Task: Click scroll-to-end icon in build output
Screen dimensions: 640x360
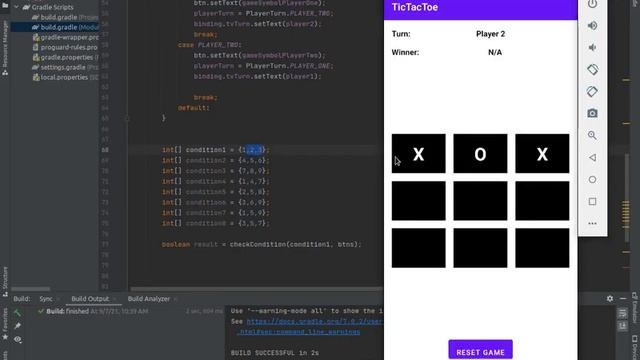Action: 622,326
